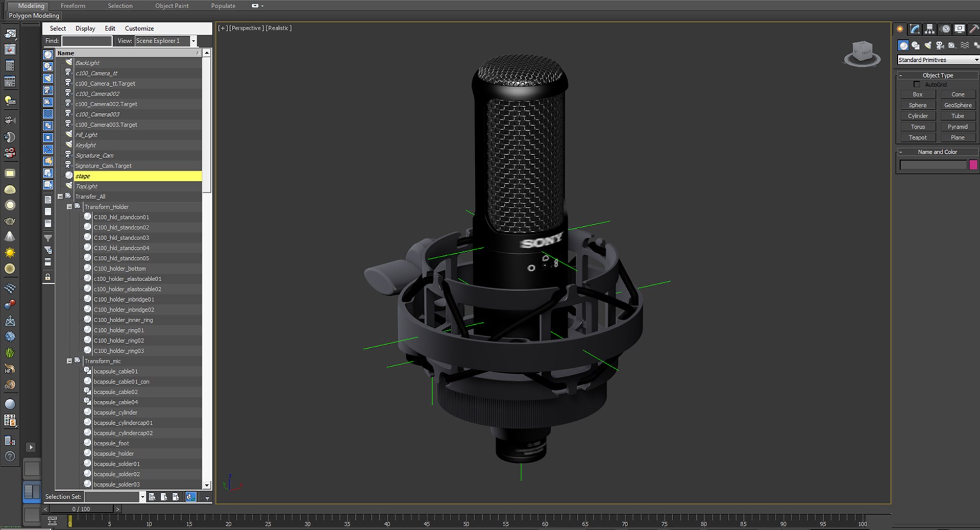
Task: Toggle highlighted sync selection button near Selection Set
Action: [191, 497]
